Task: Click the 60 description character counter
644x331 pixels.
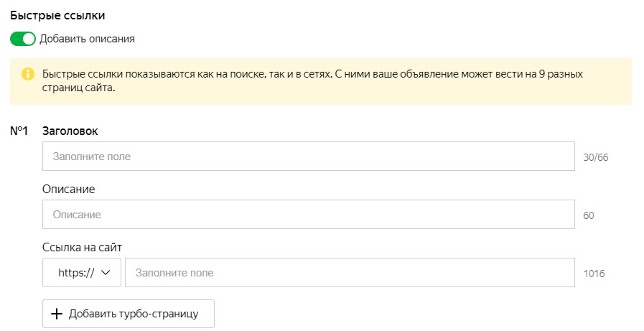Action: (x=589, y=215)
